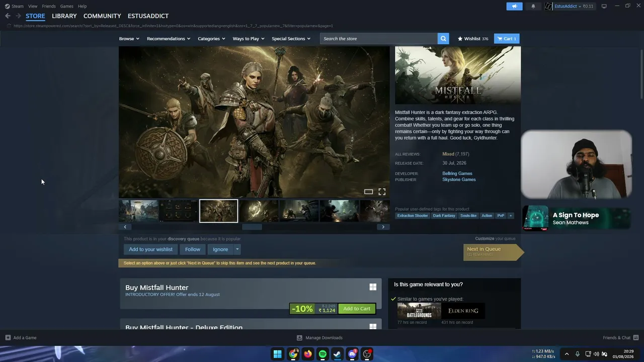The image size is (644, 362).
Task: Click the thumbnail strip horizontal scrollbar
Action: [x=252, y=227]
